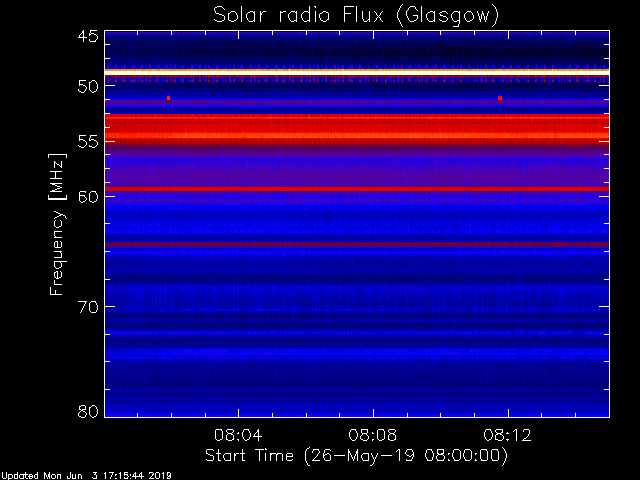The height and width of the screenshot is (480, 640).
Task: Click the 'Updated Mon Jun 3 17:15:44 2019' timestamp
Action: (x=86, y=476)
